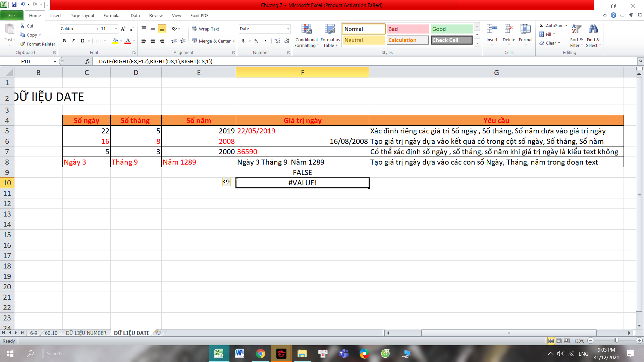Image resolution: width=644 pixels, height=362 pixels.
Task: Click the Increase Decimal icon
Action: [277, 41]
